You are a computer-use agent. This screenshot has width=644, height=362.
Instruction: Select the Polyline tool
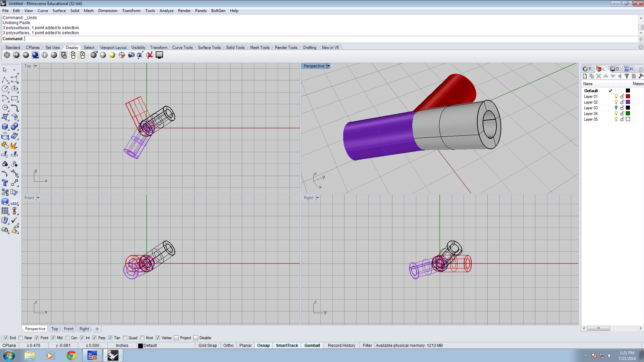tap(5, 80)
